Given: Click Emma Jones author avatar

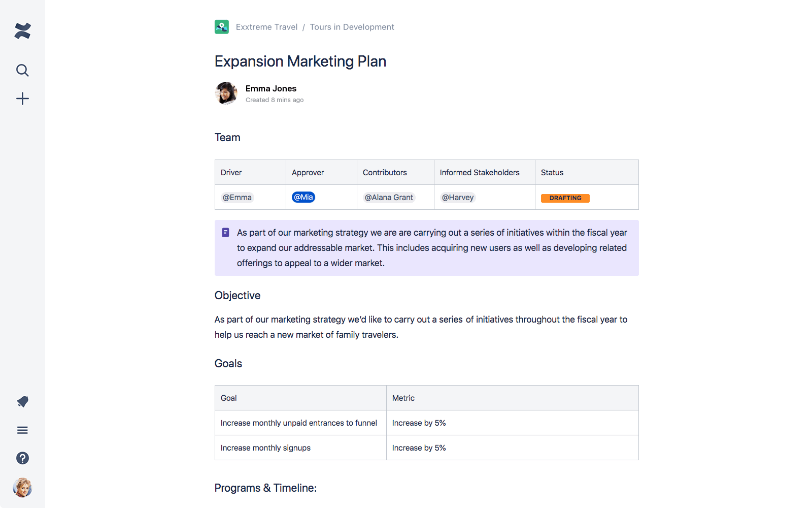Looking at the screenshot, I should tap(226, 93).
